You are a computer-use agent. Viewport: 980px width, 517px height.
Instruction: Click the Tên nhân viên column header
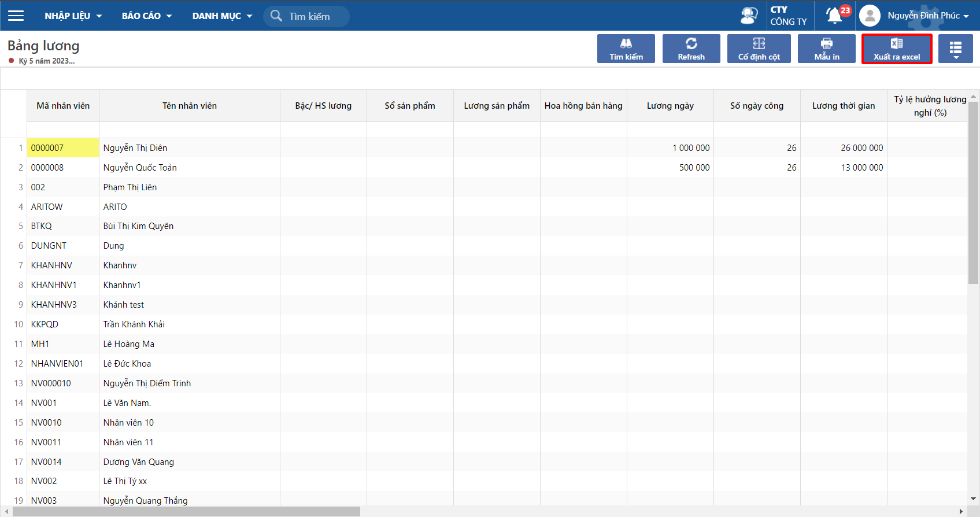pos(189,106)
